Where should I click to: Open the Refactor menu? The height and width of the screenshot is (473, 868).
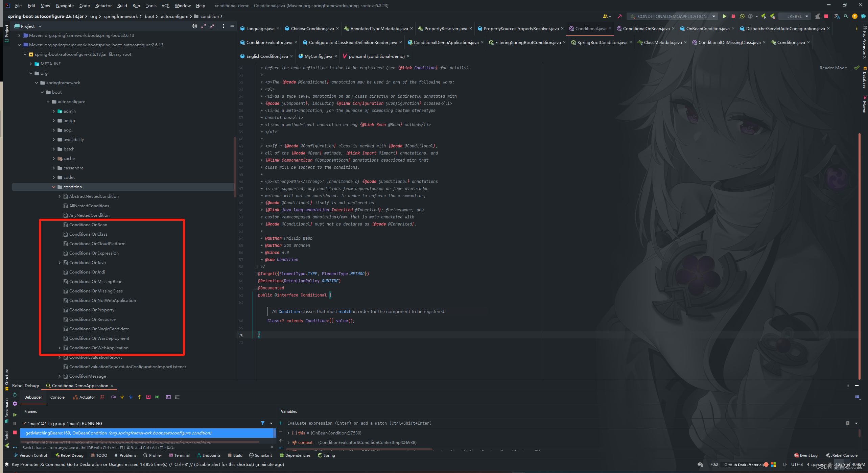[103, 5]
